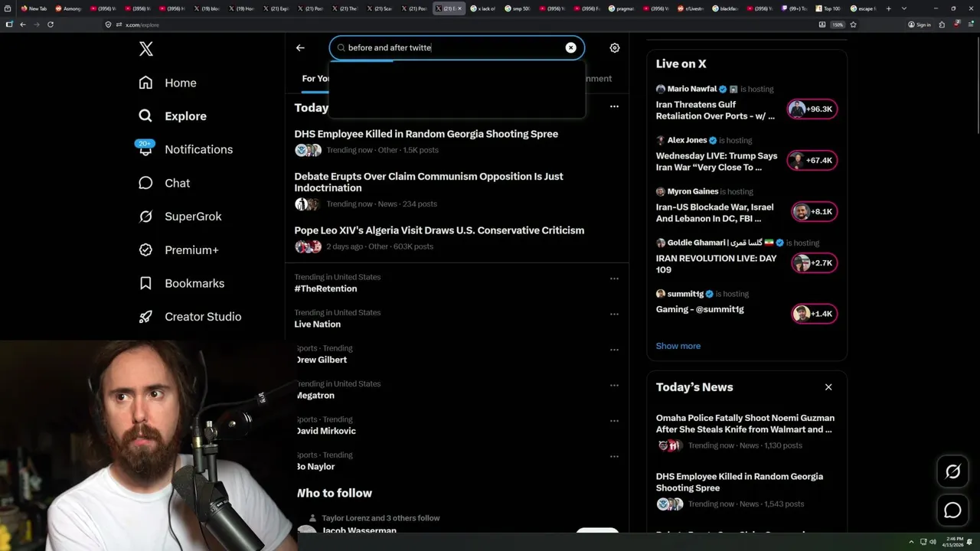Open Premium+ verified badge icon

coord(145,249)
